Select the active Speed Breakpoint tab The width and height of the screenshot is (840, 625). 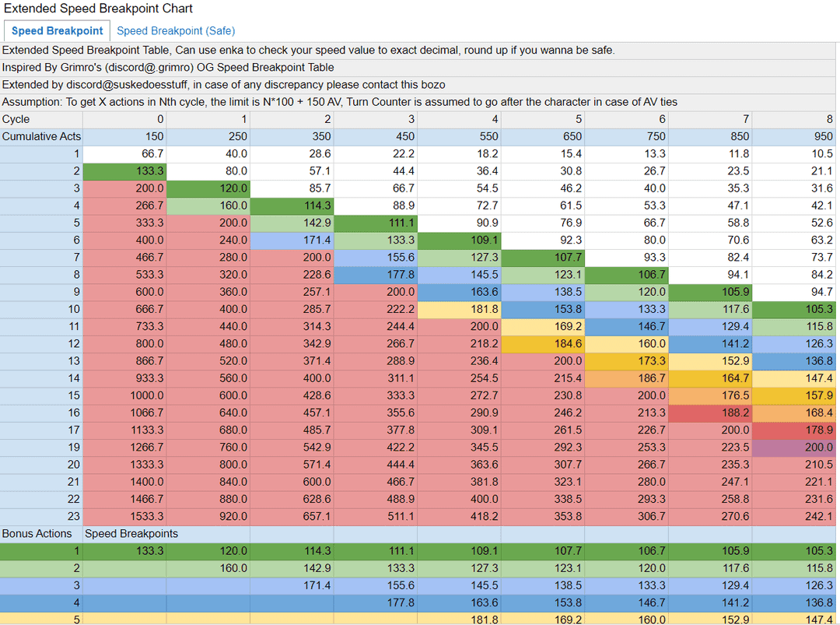pyautogui.click(x=57, y=30)
